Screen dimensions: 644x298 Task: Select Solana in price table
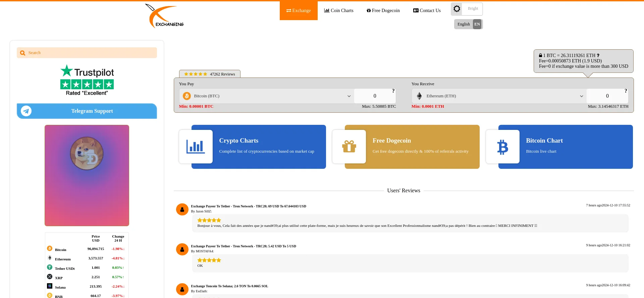pyautogui.click(x=87, y=287)
